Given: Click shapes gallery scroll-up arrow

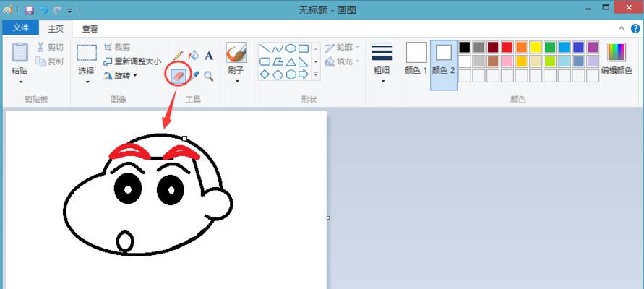Looking at the screenshot, I should (x=316, y=49).
